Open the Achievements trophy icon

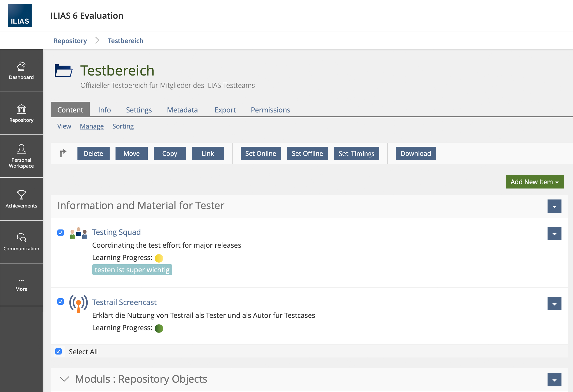point(21,195)
